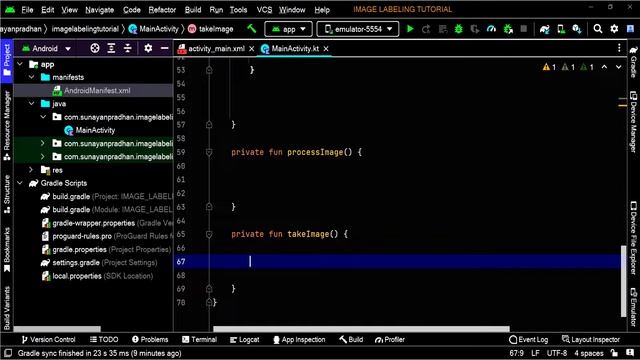Open the Terminal tool window
This screenshot has width=640, height=360.
200,339
